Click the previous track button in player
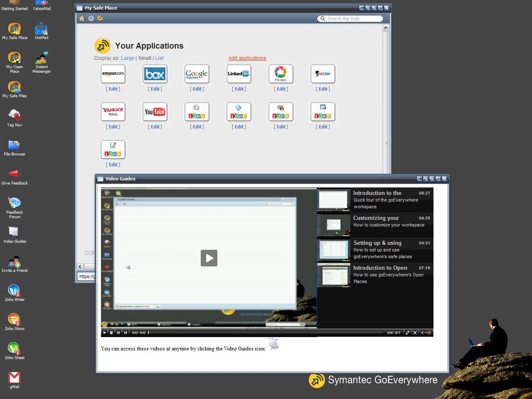532x399 pixels. pos(118,332)
